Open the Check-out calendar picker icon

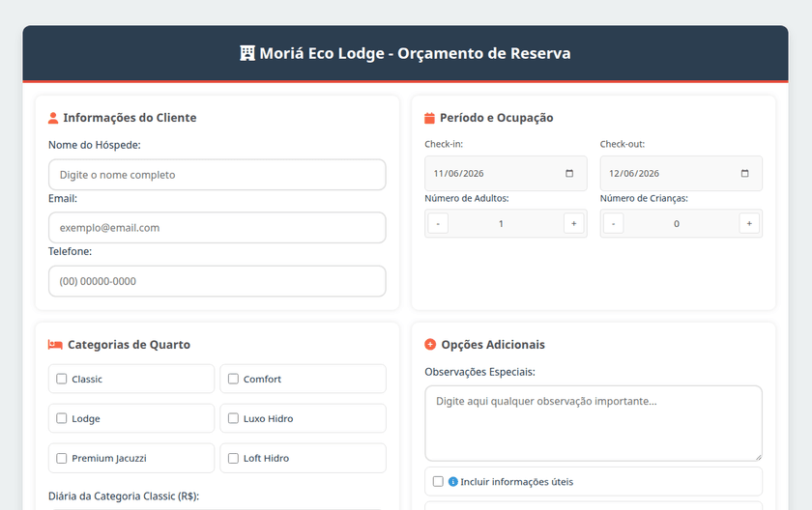coord(744,173)
